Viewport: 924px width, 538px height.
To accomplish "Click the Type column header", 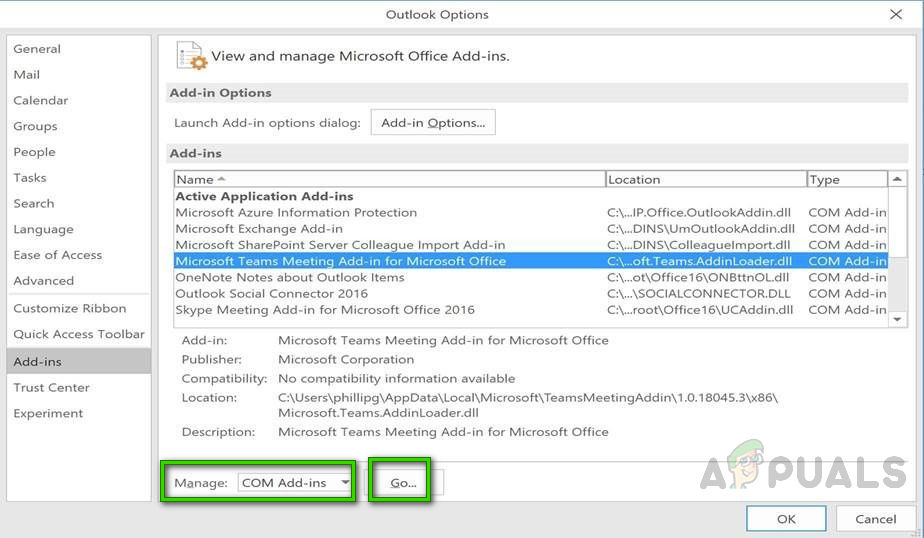I will pos(846,179).
